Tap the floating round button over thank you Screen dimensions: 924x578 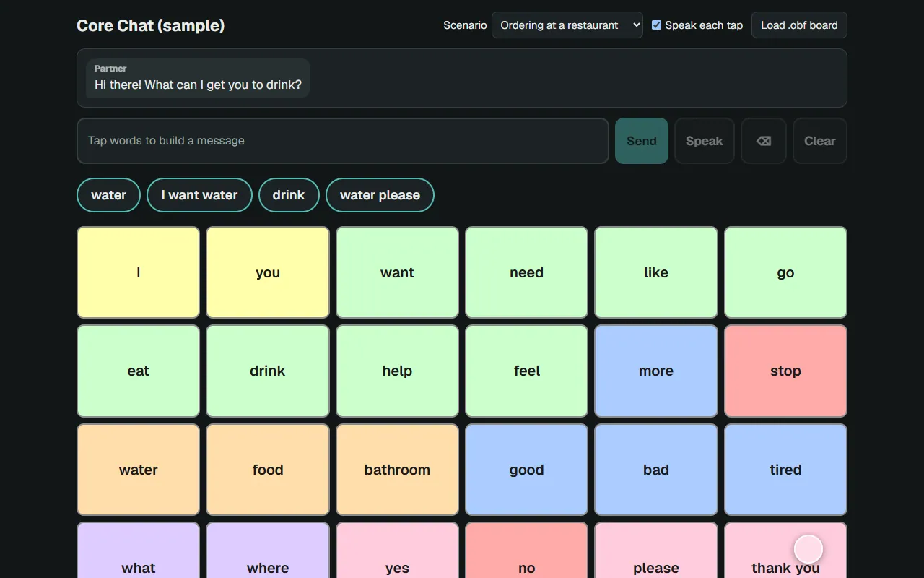pyautogui.click(x=808, y=549)
